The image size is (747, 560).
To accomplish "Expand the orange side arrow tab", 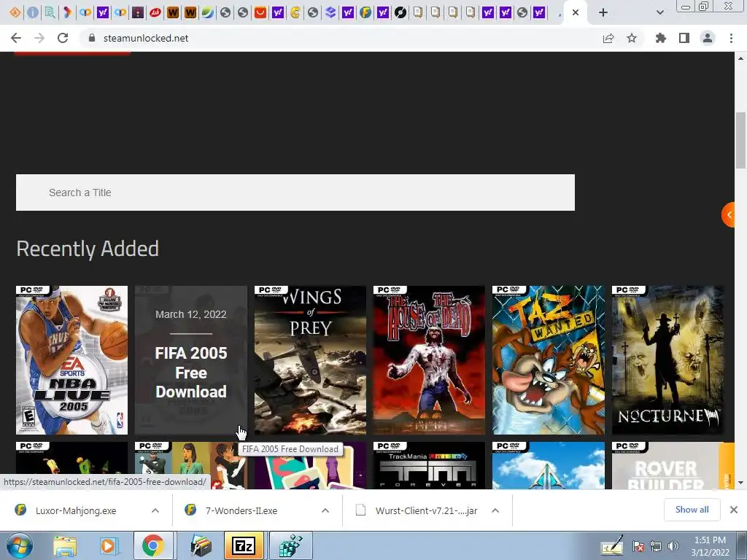I will point(729,215).
